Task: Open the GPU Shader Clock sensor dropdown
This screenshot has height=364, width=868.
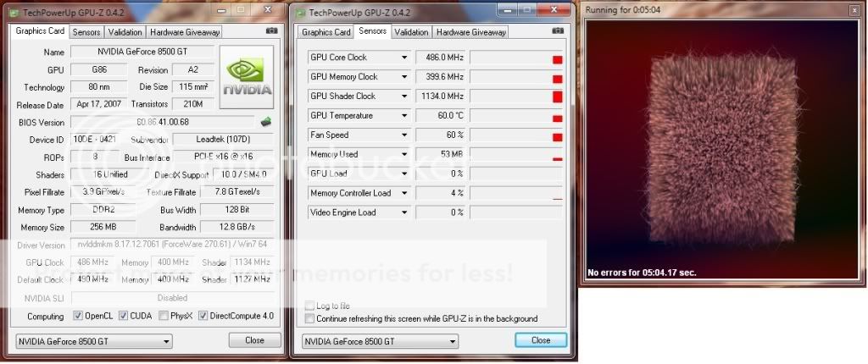Action: (404, 97)
